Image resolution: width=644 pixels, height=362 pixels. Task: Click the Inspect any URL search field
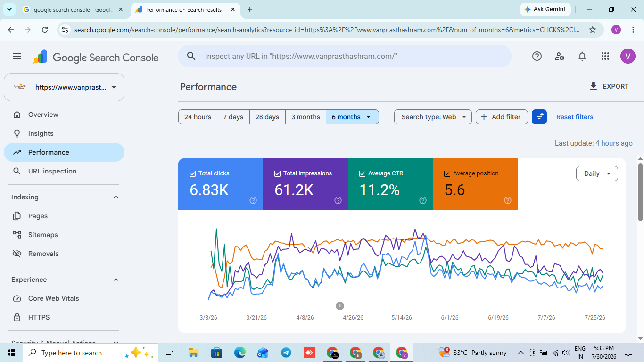345,56
